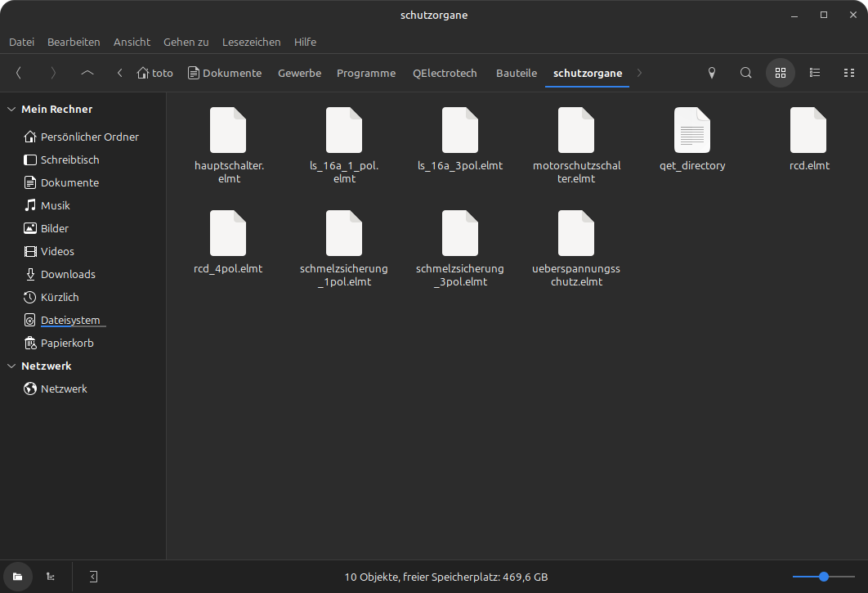
Task: Switch to compact view
Action: tap(848, 73)
